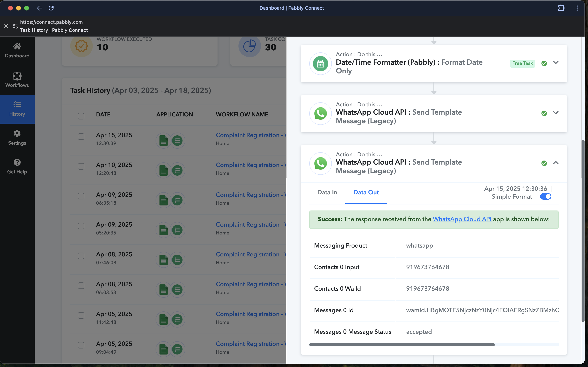This screenshot has width=588, height=367.
Task: Click Google Sheets icon in Apr 15 row
Action: click(x=163, y=141)
